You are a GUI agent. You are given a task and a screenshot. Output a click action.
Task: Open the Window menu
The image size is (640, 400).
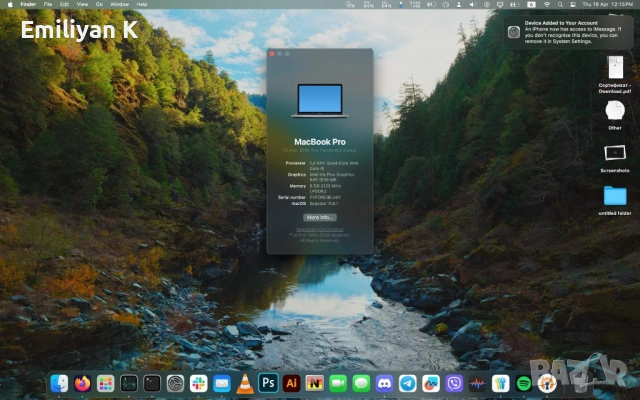click(x=120, y=4)
